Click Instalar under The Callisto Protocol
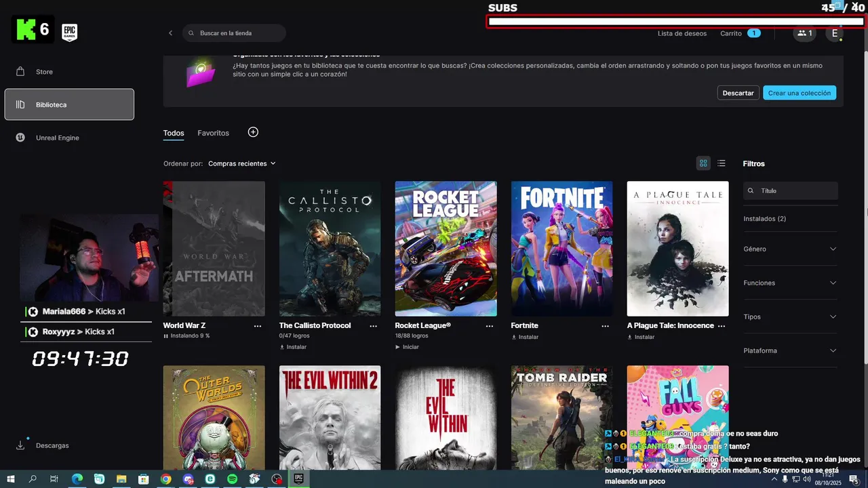The width and height of the screenshot is (868, 488). [293, 347]
